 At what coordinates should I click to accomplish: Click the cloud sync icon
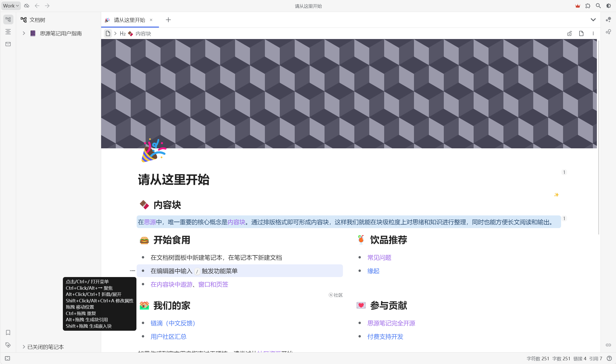click(27, 6)
